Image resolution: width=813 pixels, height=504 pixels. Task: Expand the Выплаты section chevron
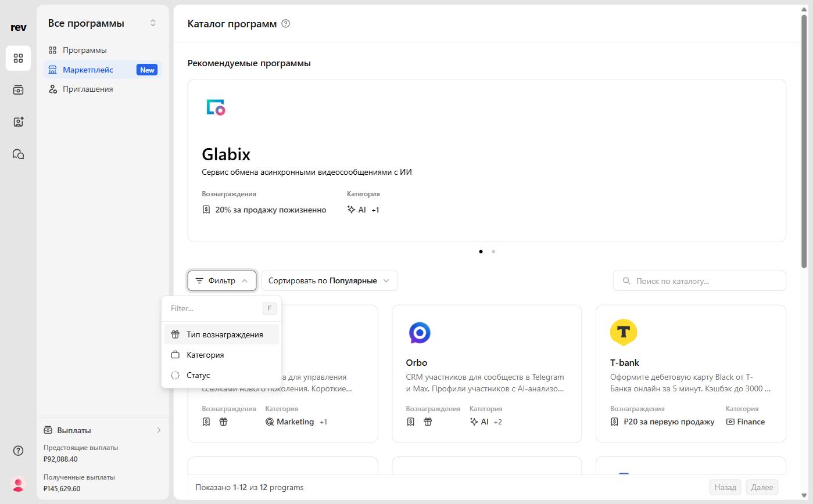[x=159, y=430]
